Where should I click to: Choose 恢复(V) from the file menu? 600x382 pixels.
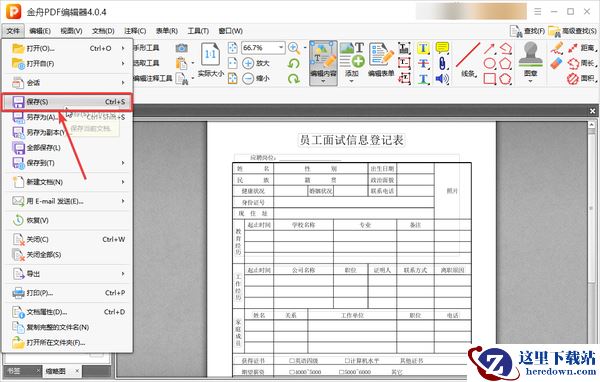click(x=68, y=220)
